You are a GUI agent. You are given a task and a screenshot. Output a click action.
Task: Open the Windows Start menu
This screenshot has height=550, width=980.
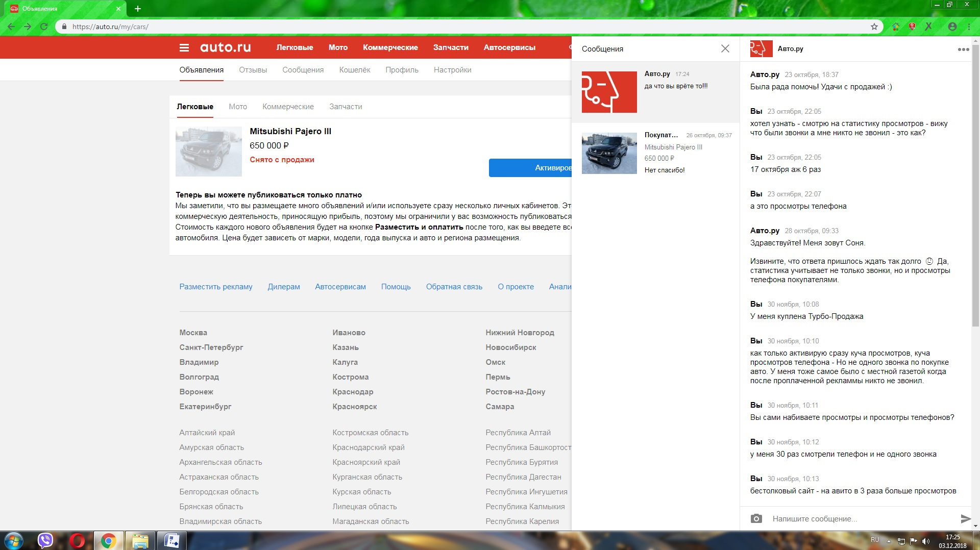(x=13, y=540)
